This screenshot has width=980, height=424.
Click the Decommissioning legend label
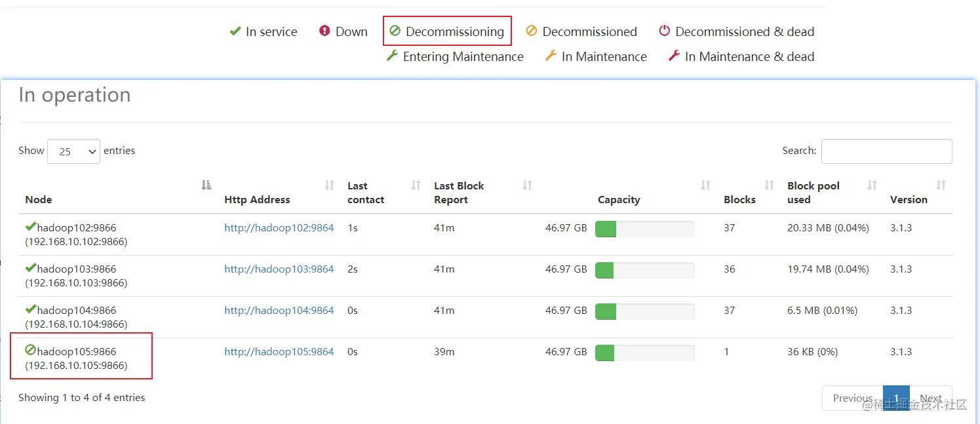coord(455,31)
